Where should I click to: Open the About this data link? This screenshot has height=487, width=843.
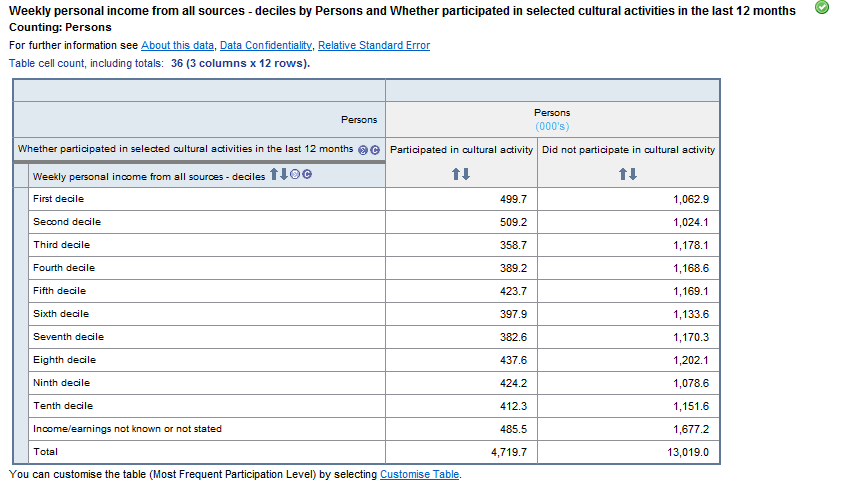coord(177,46)
